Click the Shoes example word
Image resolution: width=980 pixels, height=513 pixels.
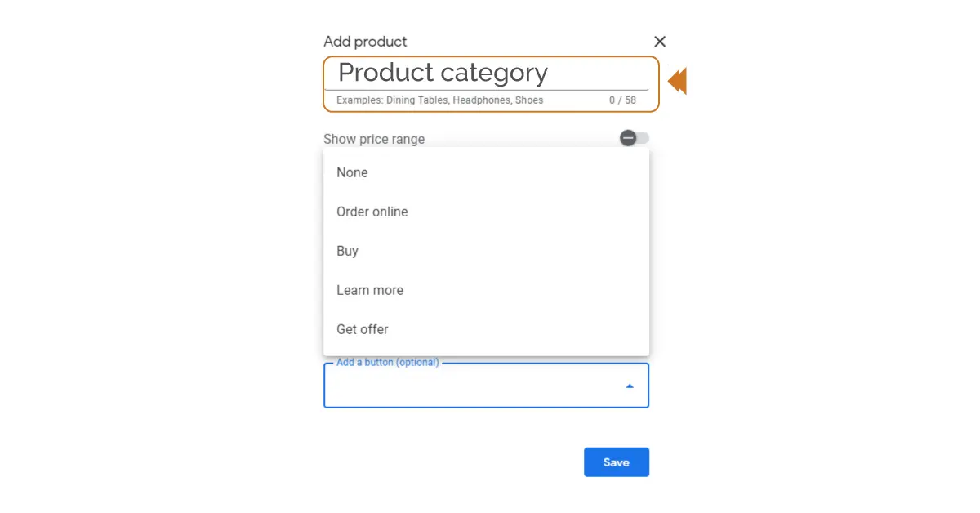click(529, 100)
